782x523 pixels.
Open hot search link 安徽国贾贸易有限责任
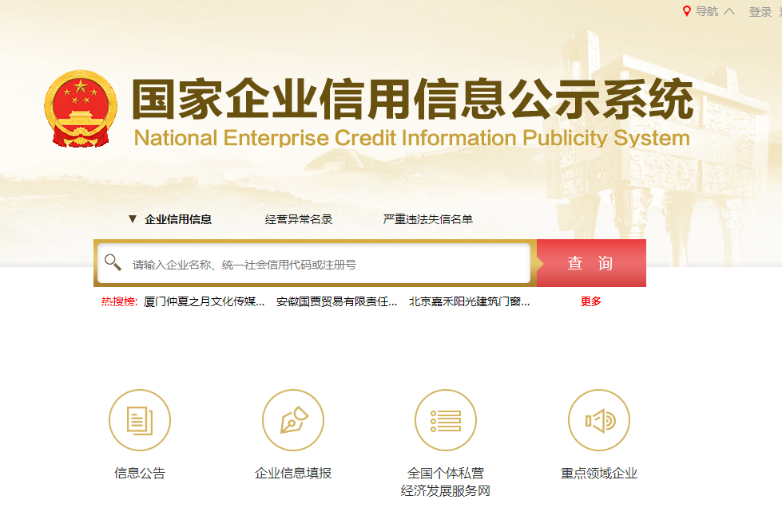[x=336, y=301]
